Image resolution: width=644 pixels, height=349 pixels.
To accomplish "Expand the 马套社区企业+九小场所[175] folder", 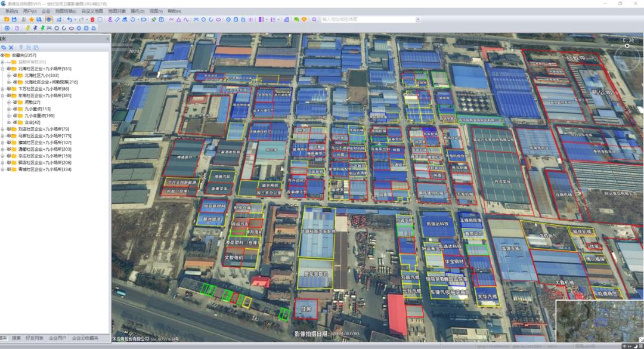I will click(3, 136).
